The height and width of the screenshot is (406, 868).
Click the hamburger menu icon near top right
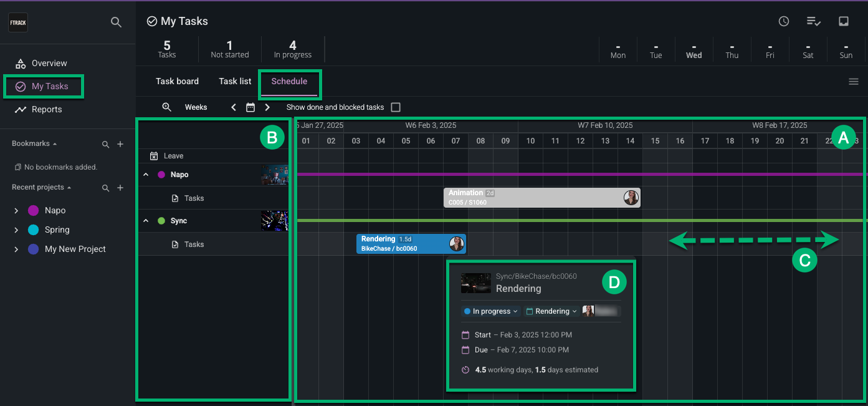tap(854, 81)
